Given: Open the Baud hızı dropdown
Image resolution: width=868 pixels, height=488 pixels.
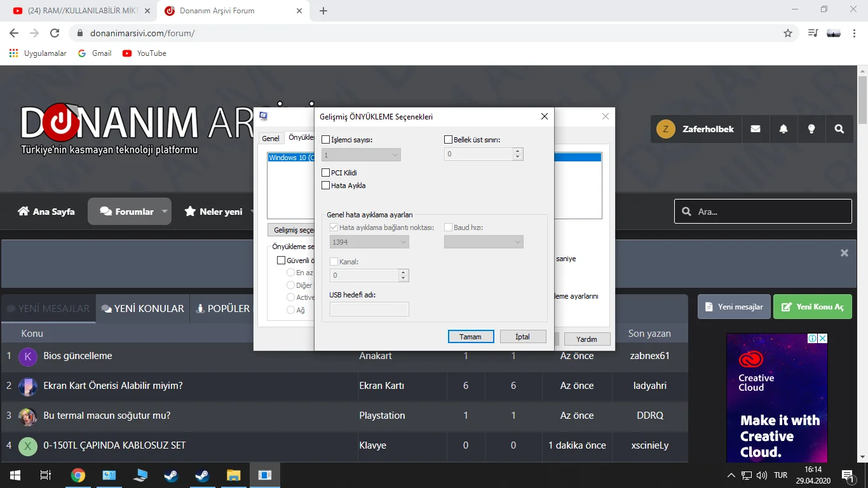Looking at the screenshot, I should coord(484,242).
